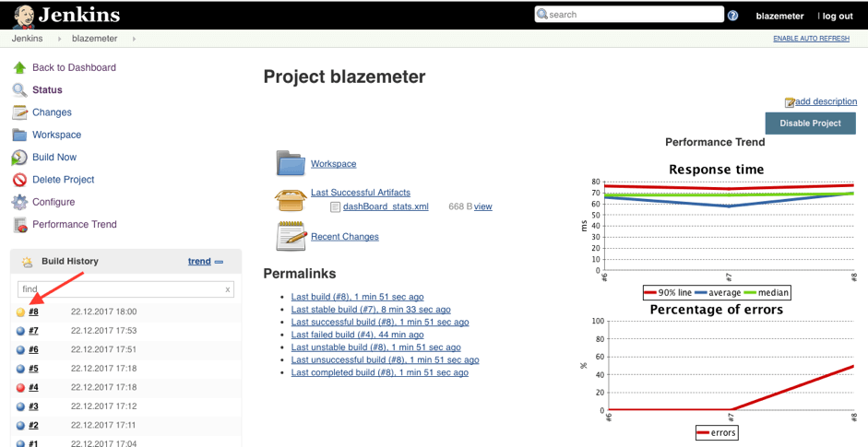Click blue status ball of build #5
The image size is (868, 447).
coord(20,369)
